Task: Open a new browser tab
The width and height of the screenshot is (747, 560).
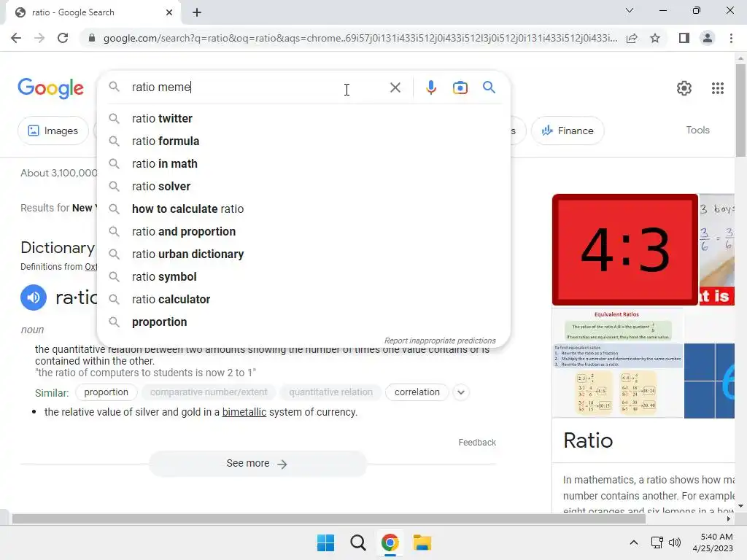Action: tap(197, 12)
